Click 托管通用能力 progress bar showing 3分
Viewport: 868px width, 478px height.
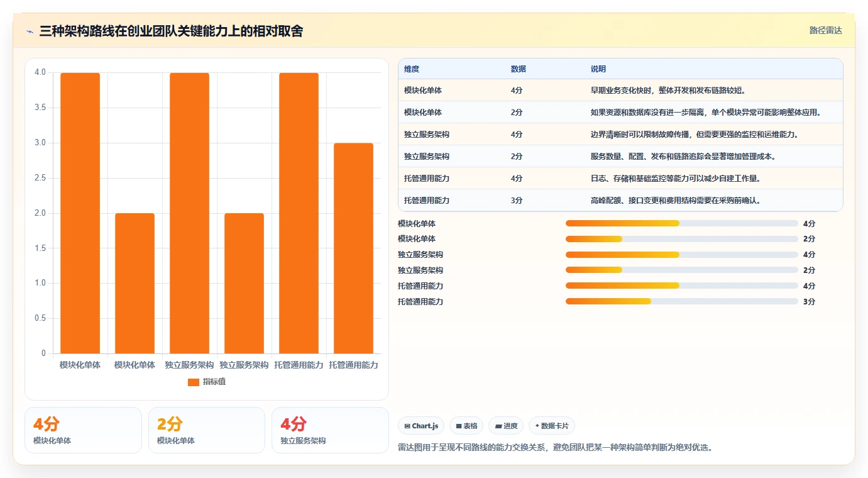[x=682, y=301]
